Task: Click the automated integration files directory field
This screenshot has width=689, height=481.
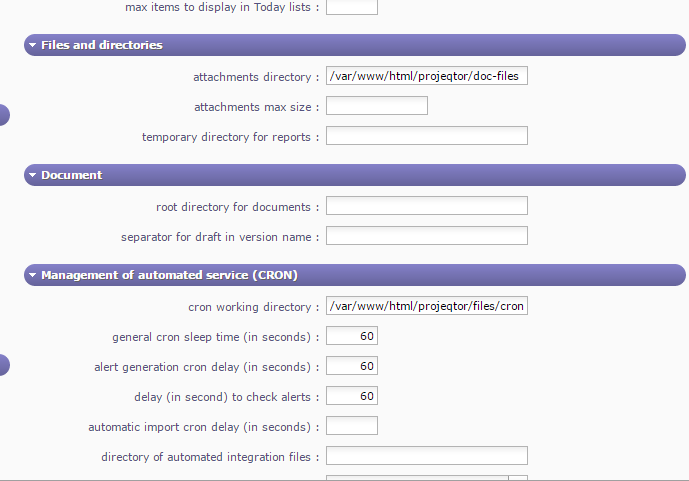Action: pos(426,456)
